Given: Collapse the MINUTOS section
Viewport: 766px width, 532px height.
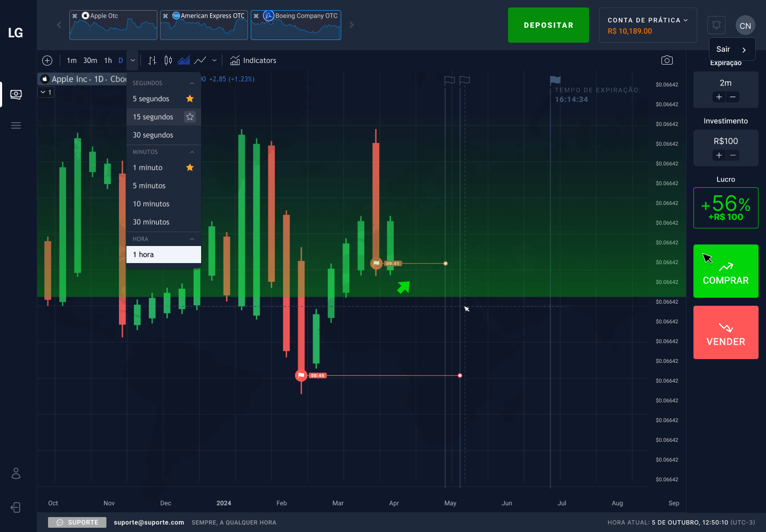Looking at the screenshot, I should [192, 152].
